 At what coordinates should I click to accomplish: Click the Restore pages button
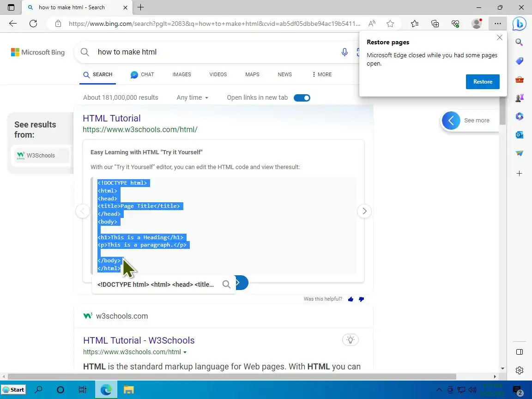[483, 82]
